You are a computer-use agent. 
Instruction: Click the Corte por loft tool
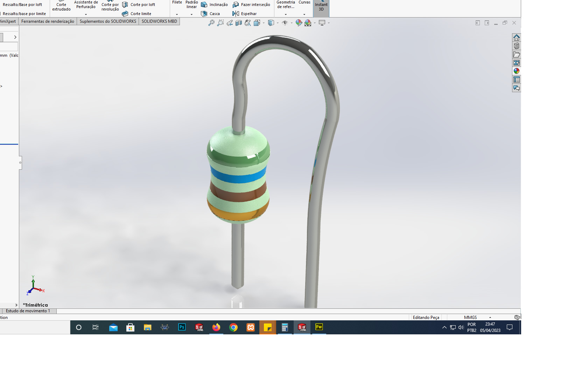click(139, 5)
